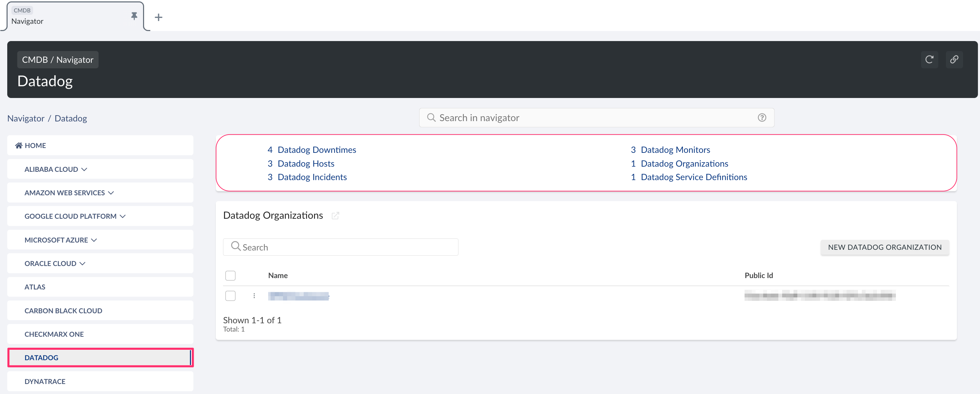Go to HOME in sidebar
The image size is (980, 394).
(x=100, y=145)
